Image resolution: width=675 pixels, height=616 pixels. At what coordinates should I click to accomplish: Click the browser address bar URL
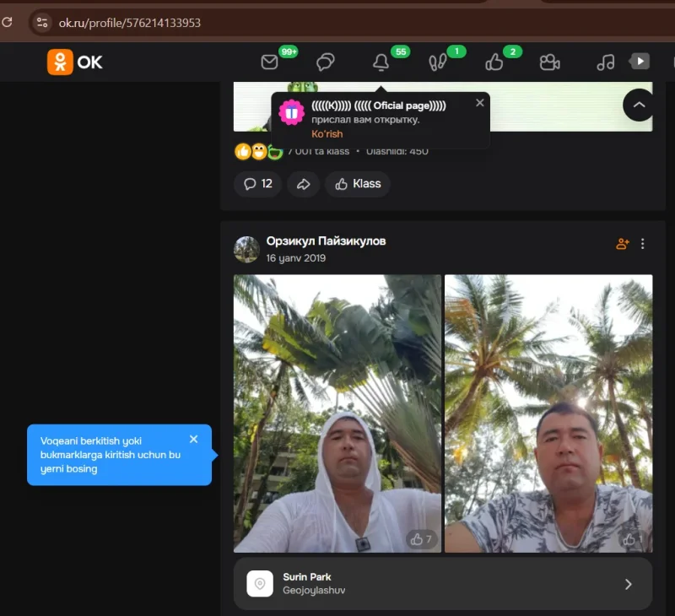click(x=130, y=22)
